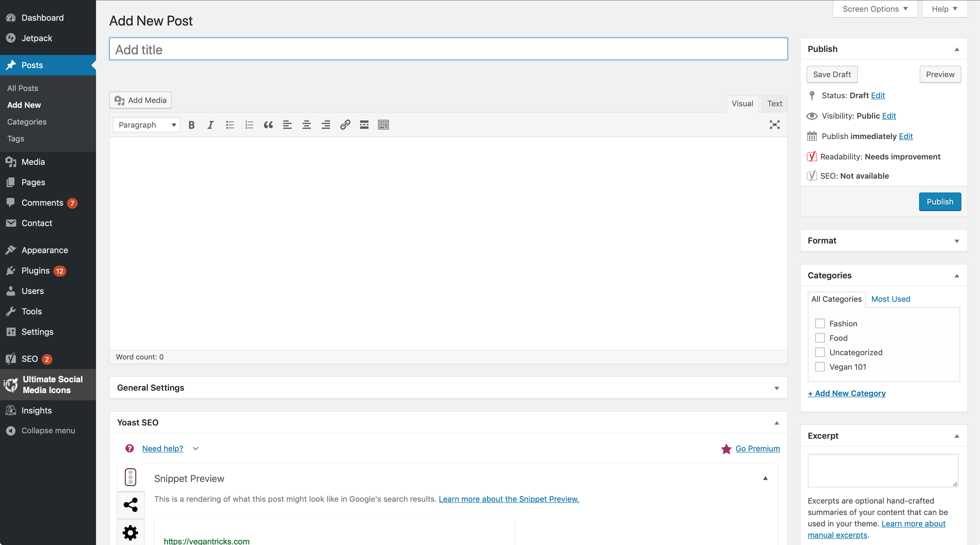Click the Add New Category link

846,393
